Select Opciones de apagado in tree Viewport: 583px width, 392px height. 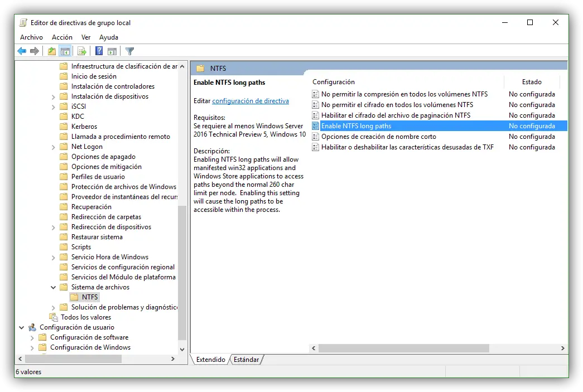point(103,157)
